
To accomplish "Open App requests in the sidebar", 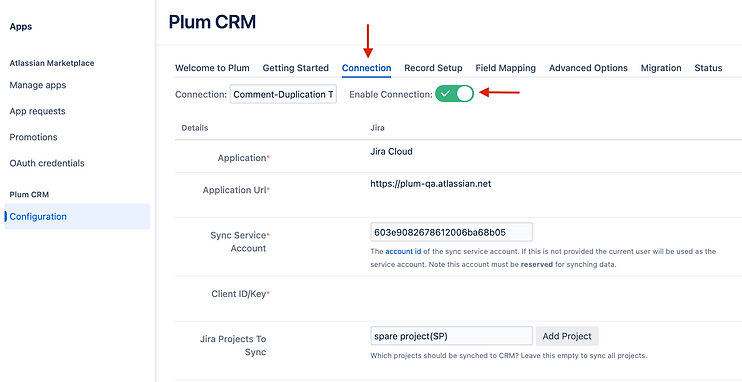I will point(37,111).
